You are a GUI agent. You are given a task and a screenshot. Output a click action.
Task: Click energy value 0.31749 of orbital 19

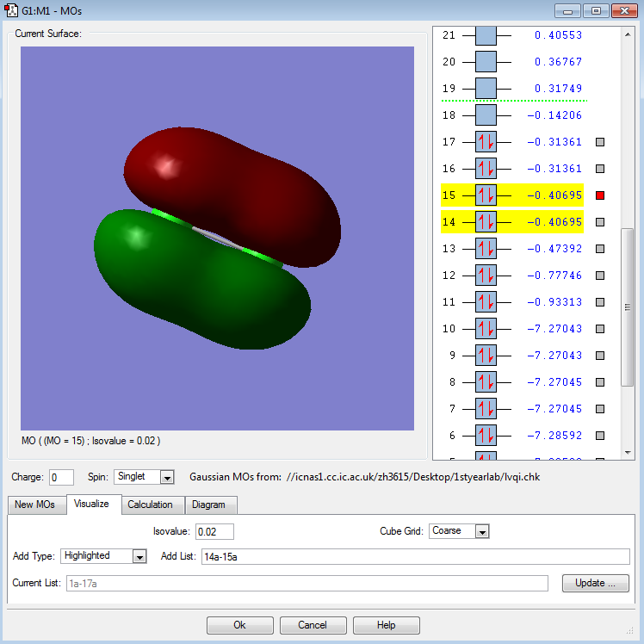[558, 89]
